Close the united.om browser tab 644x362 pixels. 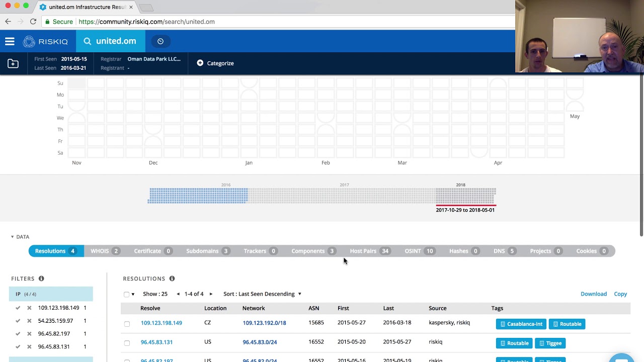point(131,8)
